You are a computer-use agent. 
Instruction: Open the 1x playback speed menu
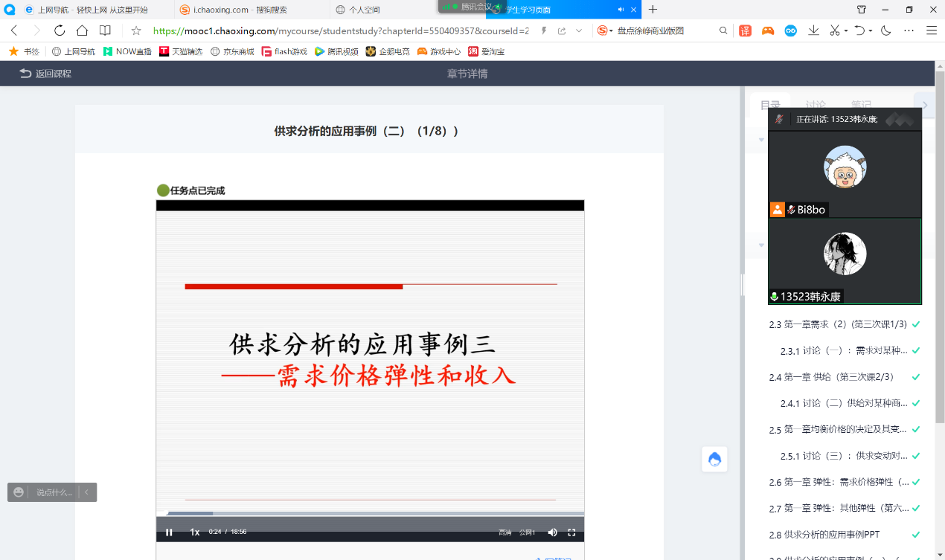[194, 532]
